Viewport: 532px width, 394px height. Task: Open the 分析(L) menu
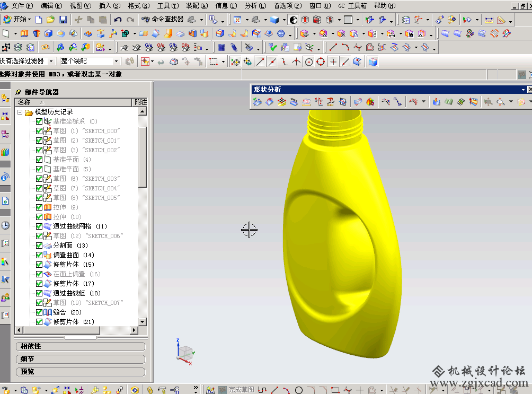pos(255,6)
